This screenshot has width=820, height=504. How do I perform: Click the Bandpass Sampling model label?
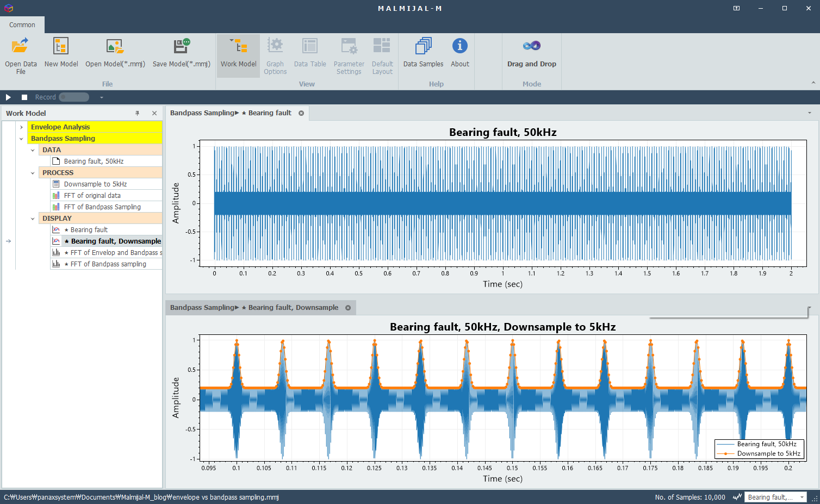(x=63, y=139)
